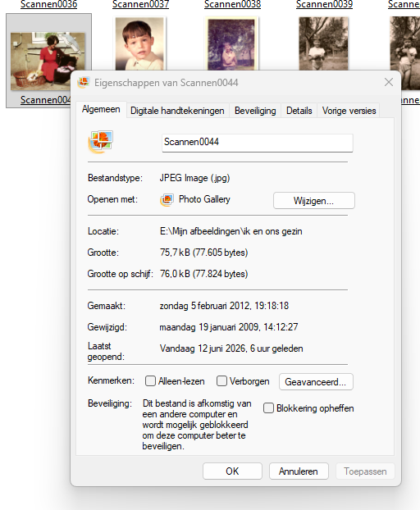
Task: Enable the Alleen-lezen checkbox
Action: pyautogui.click(x=150, y=381)
